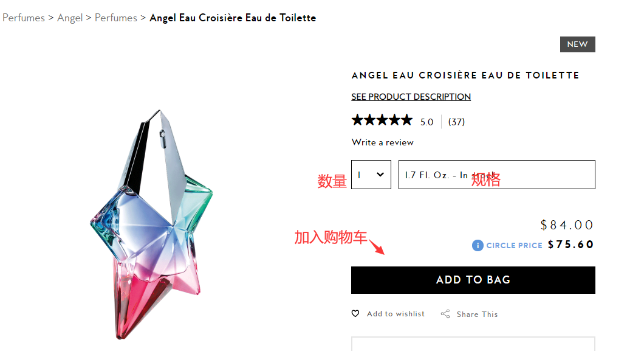Click the star-shaped perfume bottle image
The height and width of the screenshot is (351, 644).
pyautogui.click(x=152, y=225)
